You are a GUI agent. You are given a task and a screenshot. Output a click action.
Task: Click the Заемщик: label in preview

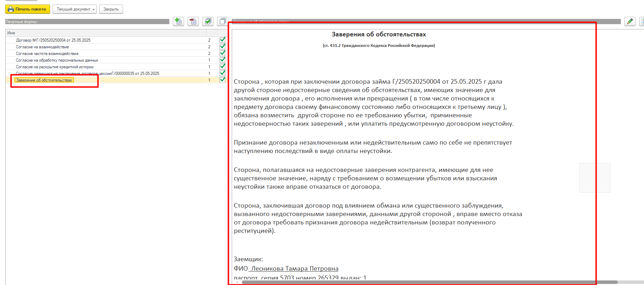point(248,259)
